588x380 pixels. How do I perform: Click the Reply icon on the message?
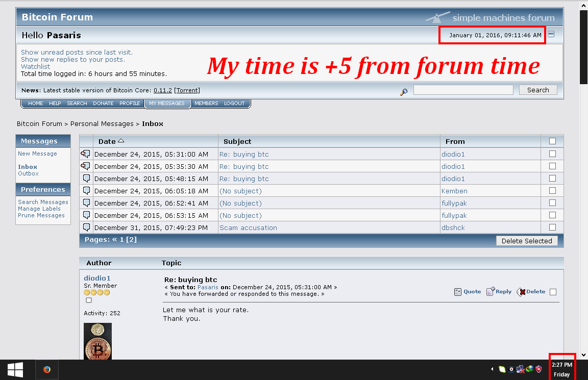coord(491,291)
